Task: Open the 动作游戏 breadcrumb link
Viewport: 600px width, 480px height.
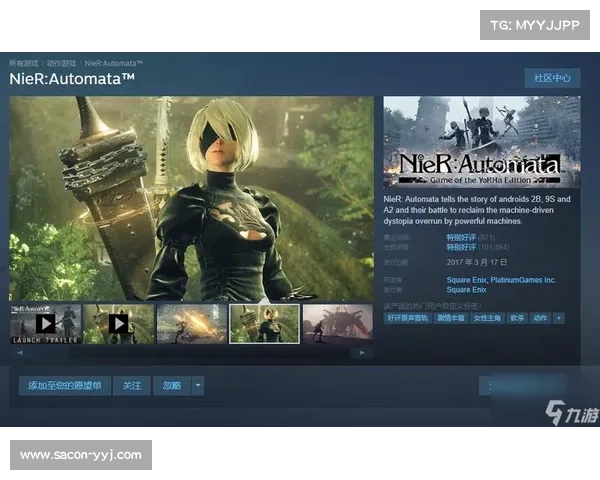Action: point(63,62)
